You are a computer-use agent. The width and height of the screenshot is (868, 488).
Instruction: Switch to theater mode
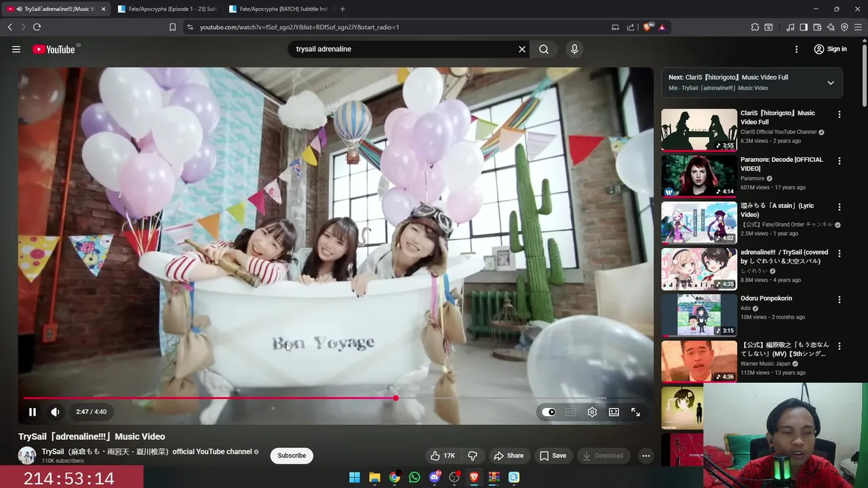[614, 412]
